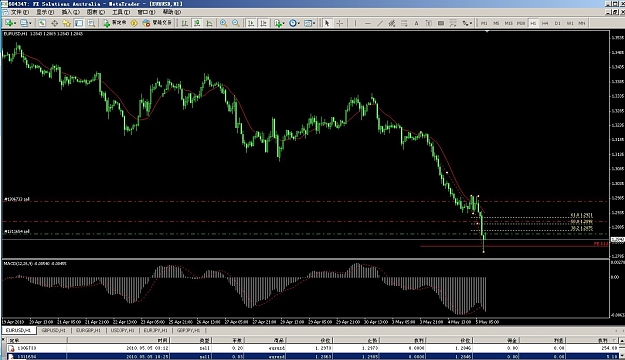The image size is (625, 360).
Task: Click the Zoom Out magnifier icon
Action: [236, 23]
